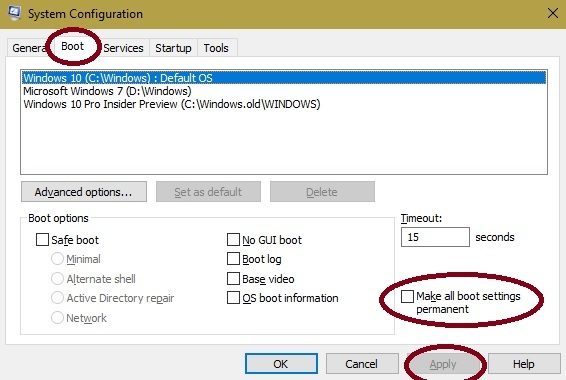Toggle the Boot log checkbox
Screen dimensions: 566x380
(233, 258)
